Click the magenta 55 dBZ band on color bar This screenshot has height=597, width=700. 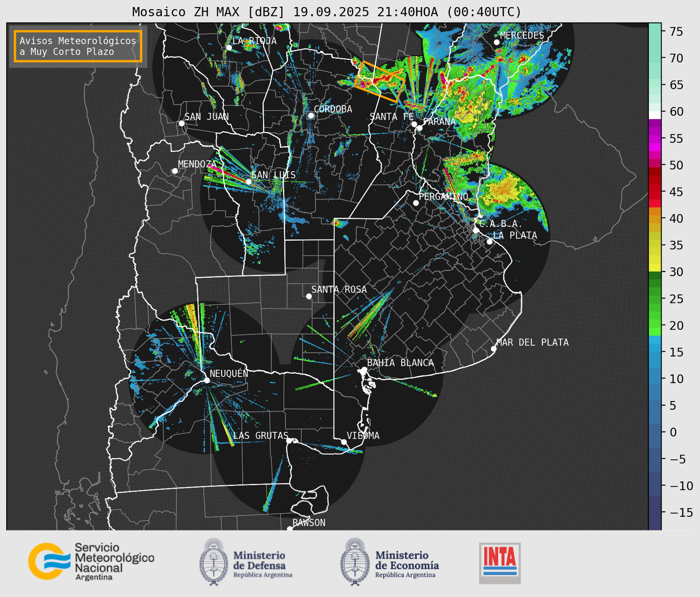click(655, 138)
